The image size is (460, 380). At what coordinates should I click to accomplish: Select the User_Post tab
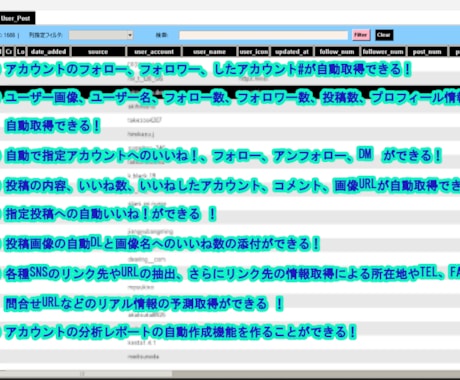pos(17,18)
